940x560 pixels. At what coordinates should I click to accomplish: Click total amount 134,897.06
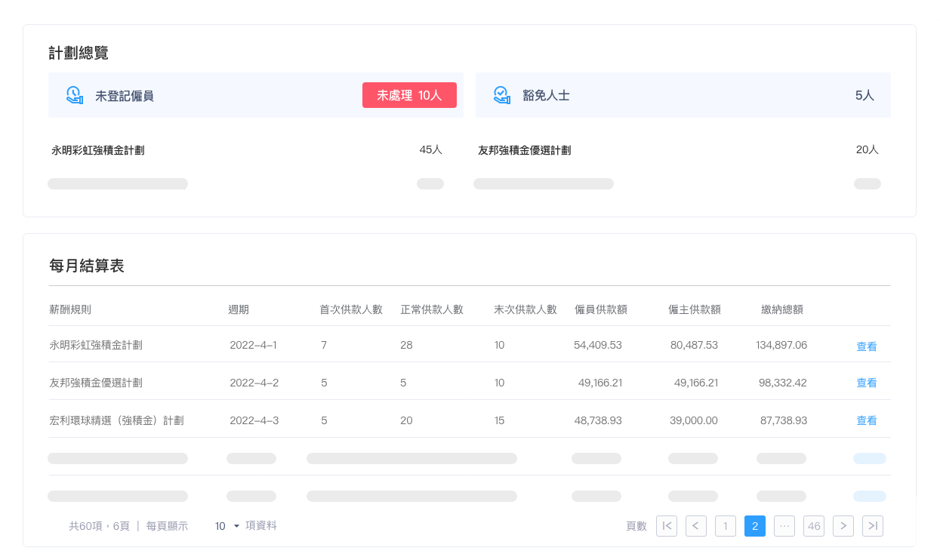[781, 345]
